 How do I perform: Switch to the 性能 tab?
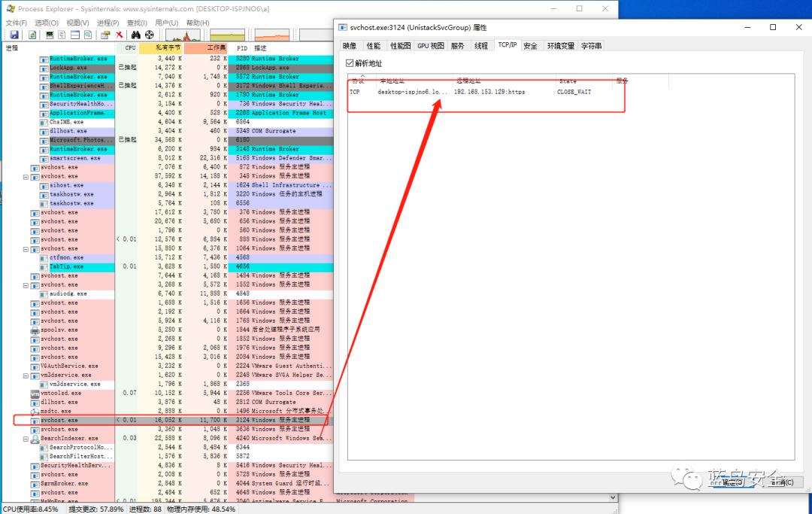(374, 46)
